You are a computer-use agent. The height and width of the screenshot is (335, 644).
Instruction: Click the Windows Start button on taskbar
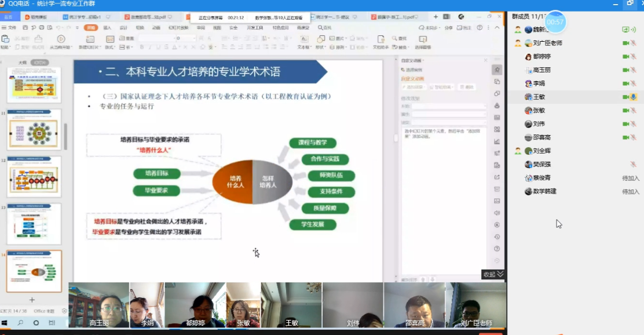point(5,323)
